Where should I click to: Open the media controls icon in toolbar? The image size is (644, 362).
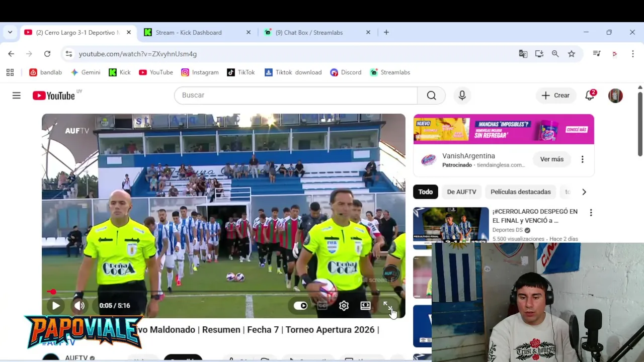coord(597,54)
